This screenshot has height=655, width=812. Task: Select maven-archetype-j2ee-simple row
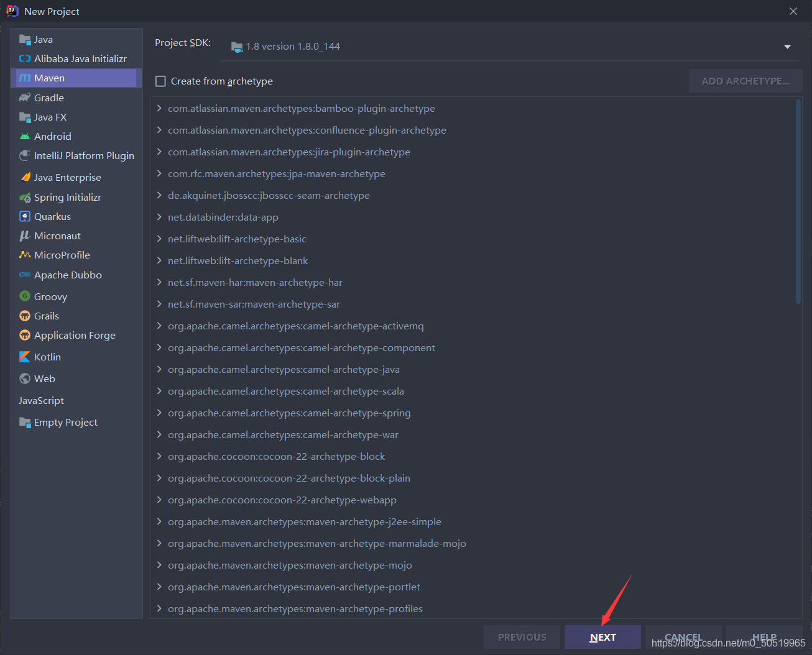476,521
